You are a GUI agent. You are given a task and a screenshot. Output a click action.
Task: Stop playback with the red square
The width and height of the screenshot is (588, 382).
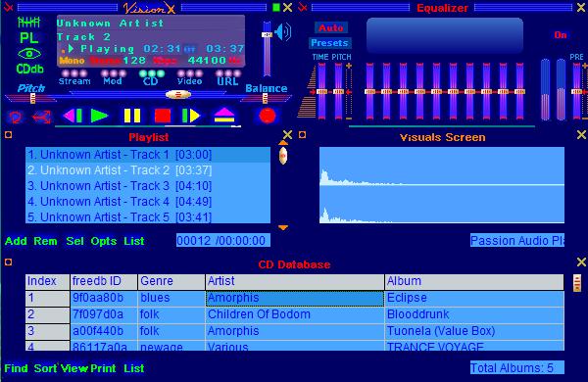163,116
